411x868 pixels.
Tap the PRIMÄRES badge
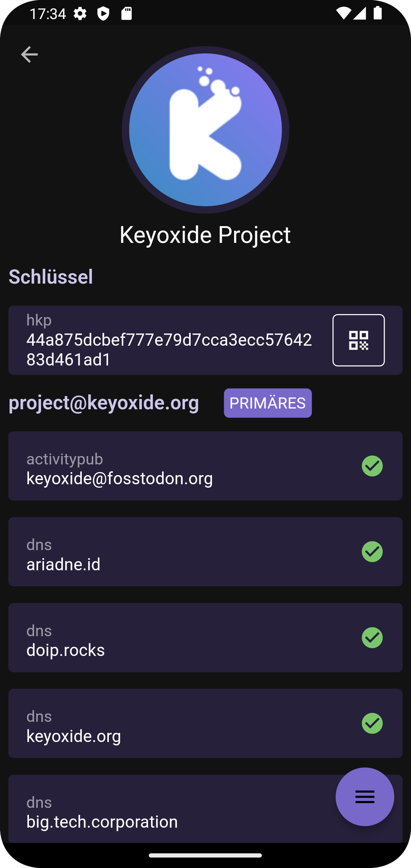pyautogui.click(x=268, y=403)
